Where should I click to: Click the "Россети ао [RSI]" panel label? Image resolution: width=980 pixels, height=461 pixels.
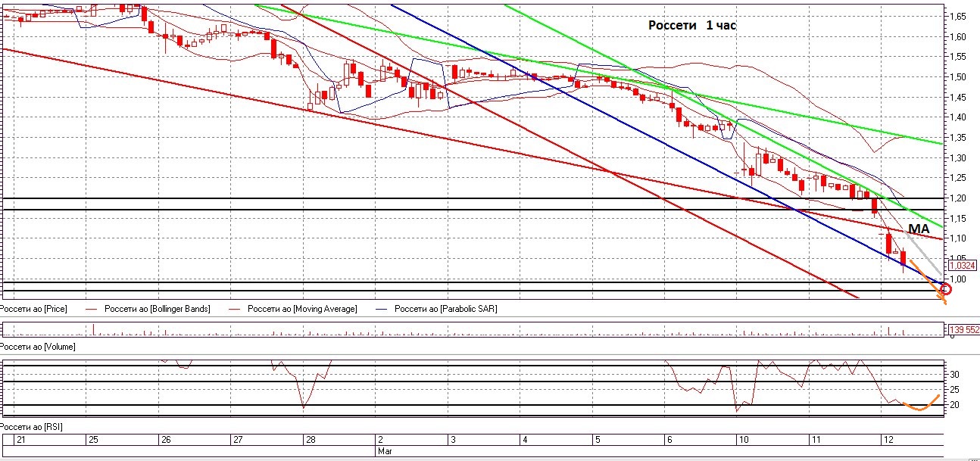[30, 427]
